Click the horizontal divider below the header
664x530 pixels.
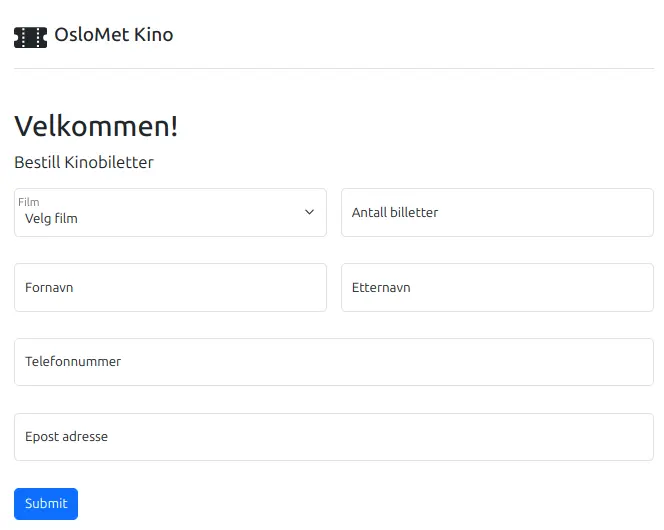[x=333, y=68]
